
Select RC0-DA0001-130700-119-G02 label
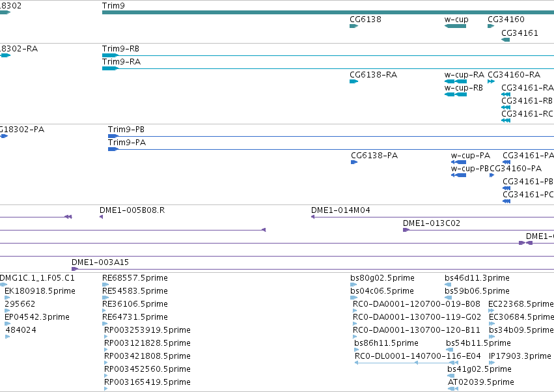tap(417, 317)
